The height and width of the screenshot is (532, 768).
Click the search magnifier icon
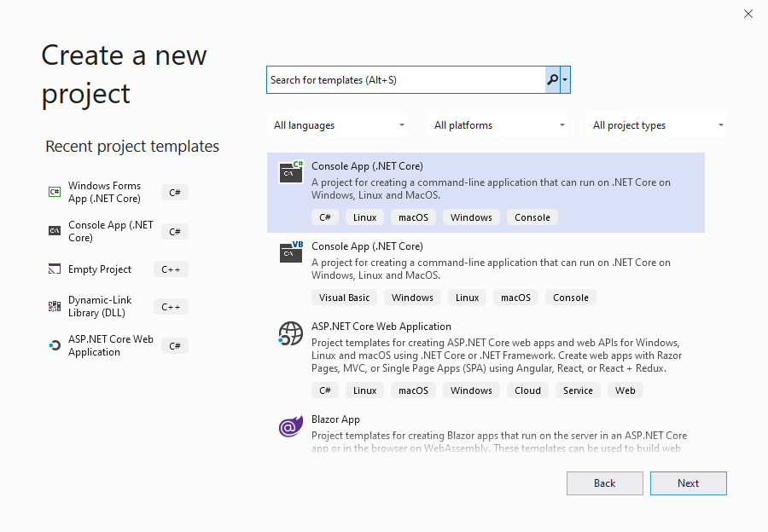coord(552,80)
